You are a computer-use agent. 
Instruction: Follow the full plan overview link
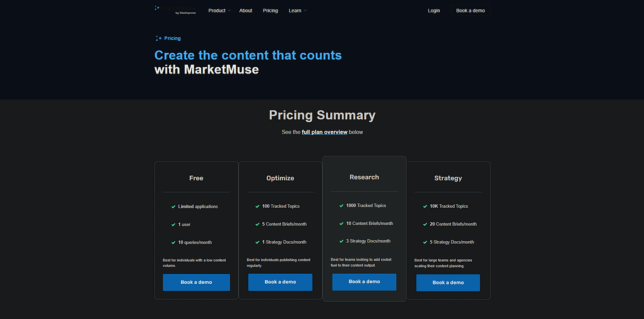[325, 132]
